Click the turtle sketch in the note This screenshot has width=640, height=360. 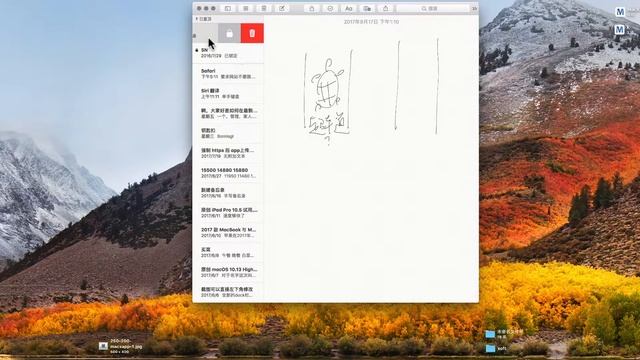(327, 86)
